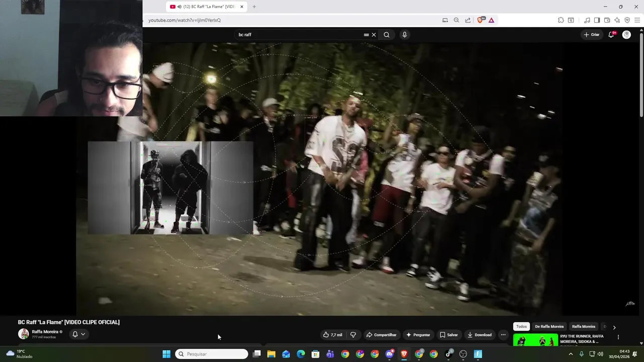Open File Explorer from the taskbar
The width and height of the screenshot is (644, 362).
tap(271, 354)
